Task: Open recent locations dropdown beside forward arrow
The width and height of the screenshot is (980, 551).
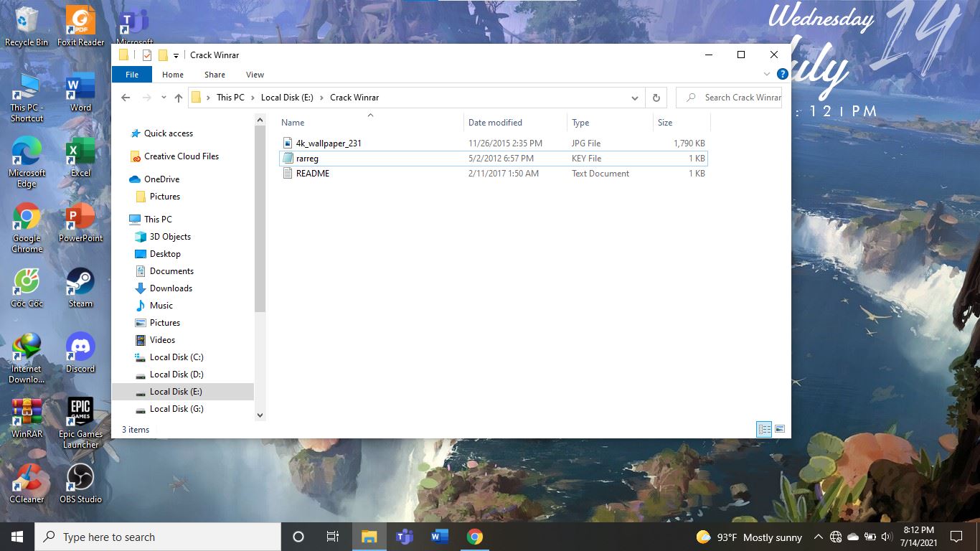Action: pos(163,97)
